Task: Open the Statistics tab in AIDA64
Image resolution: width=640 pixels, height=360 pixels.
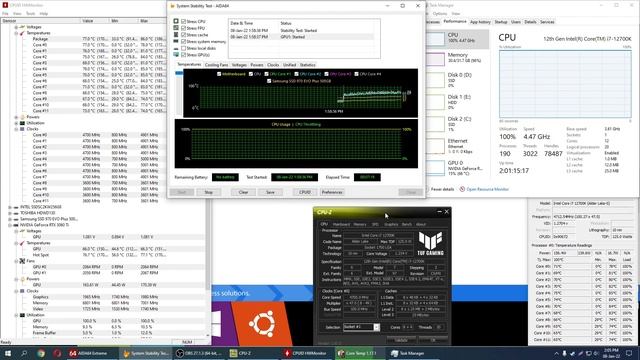Action: [308, 65]
